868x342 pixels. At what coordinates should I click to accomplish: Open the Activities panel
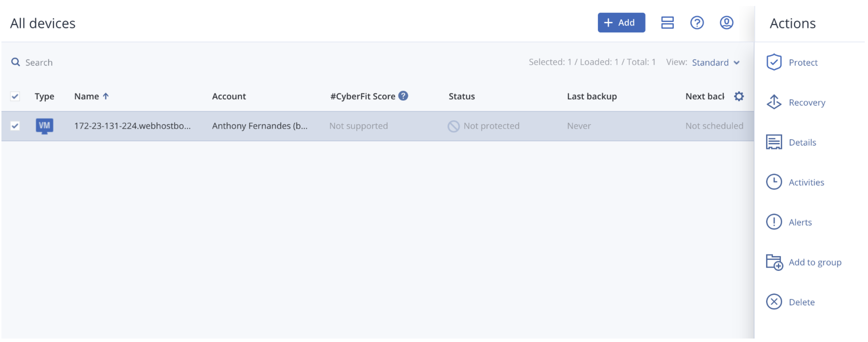[774, 182]
